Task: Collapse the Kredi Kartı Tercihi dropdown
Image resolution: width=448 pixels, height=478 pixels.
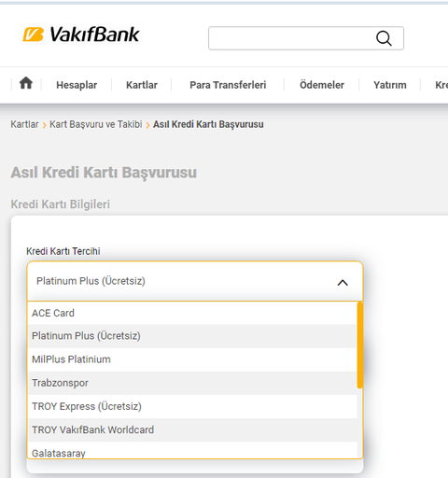Action: (195, 281)
